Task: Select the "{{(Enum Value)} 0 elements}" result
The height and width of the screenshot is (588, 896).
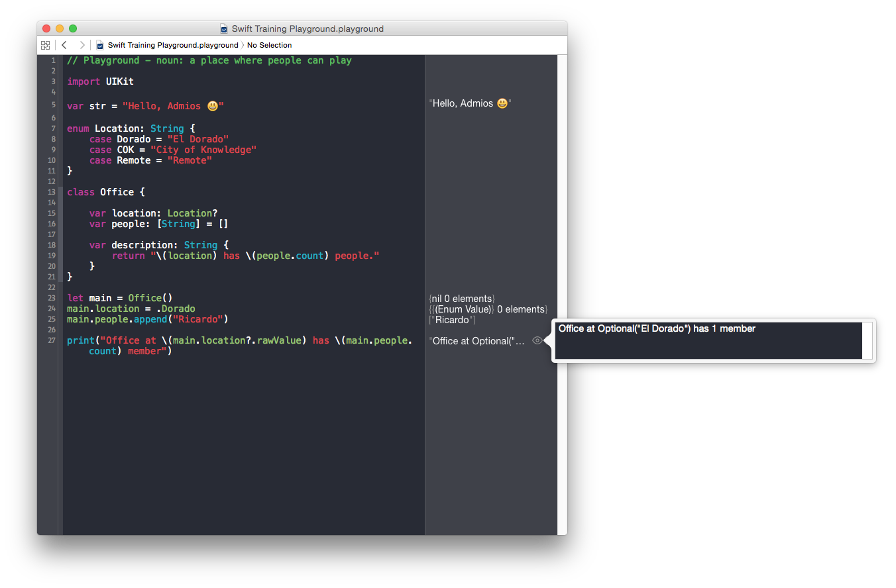Action: click(488, 309)
